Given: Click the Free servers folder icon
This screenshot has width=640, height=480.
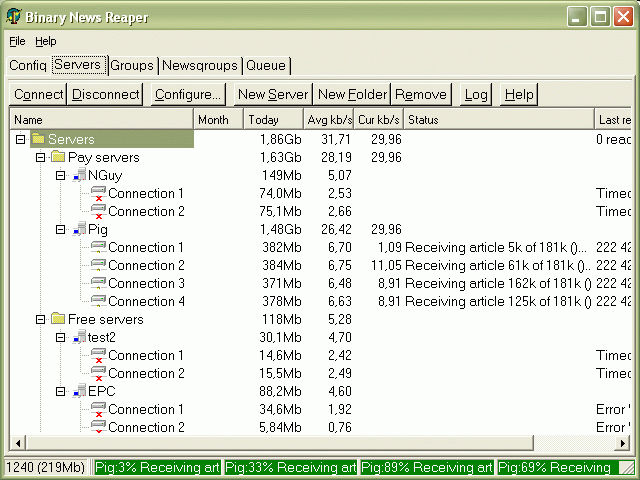Looking at the screenshot, I should 58,318.
